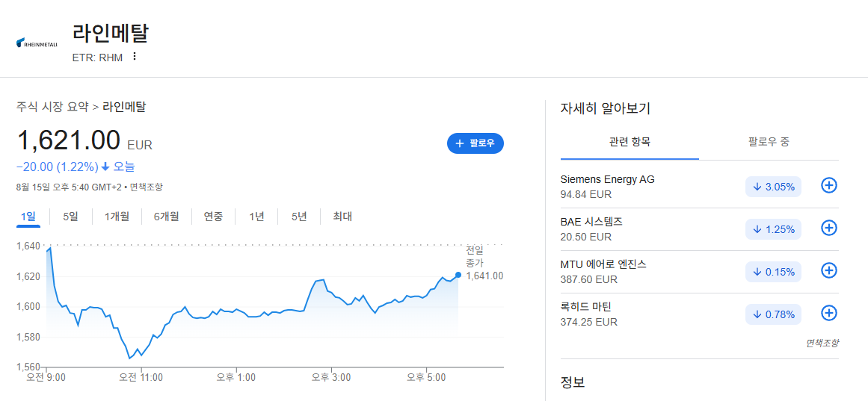Image resolution: width=868 pixels, height=401 pixels.
Task: Show the 1년 chart range
Action: click(256, 217)
